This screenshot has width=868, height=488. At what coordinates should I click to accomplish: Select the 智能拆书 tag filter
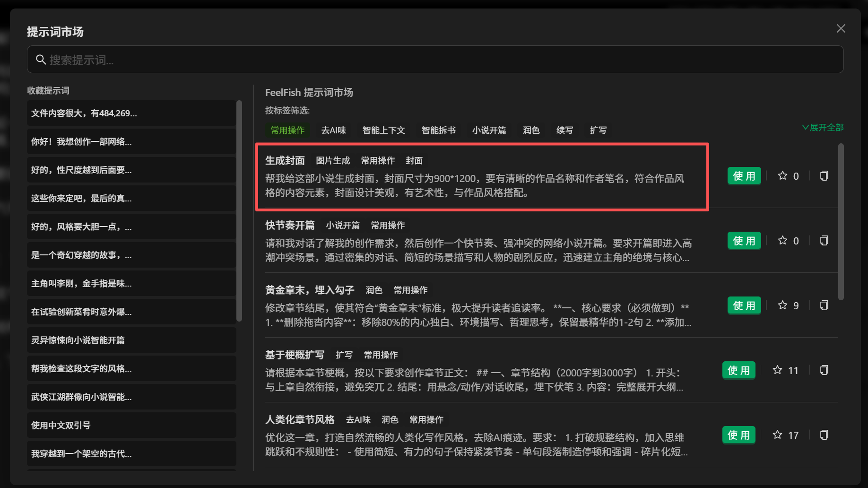click(x=438, y=130)
